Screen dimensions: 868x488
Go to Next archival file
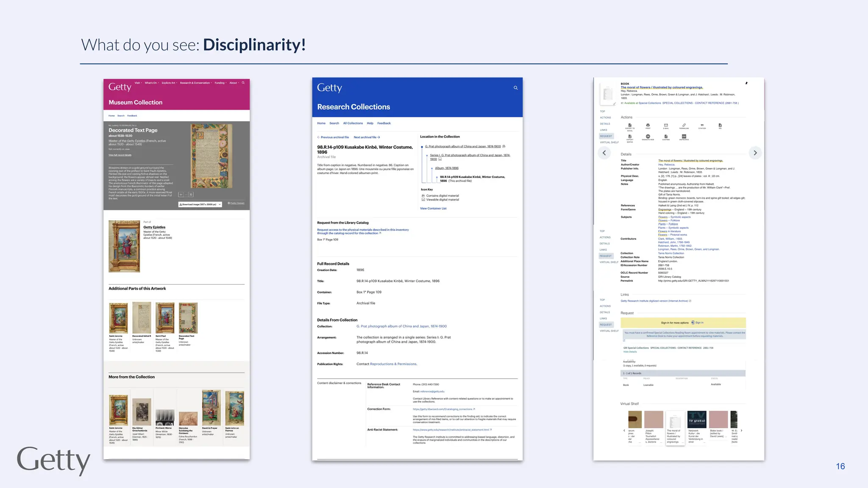click(x=367, y=137)
